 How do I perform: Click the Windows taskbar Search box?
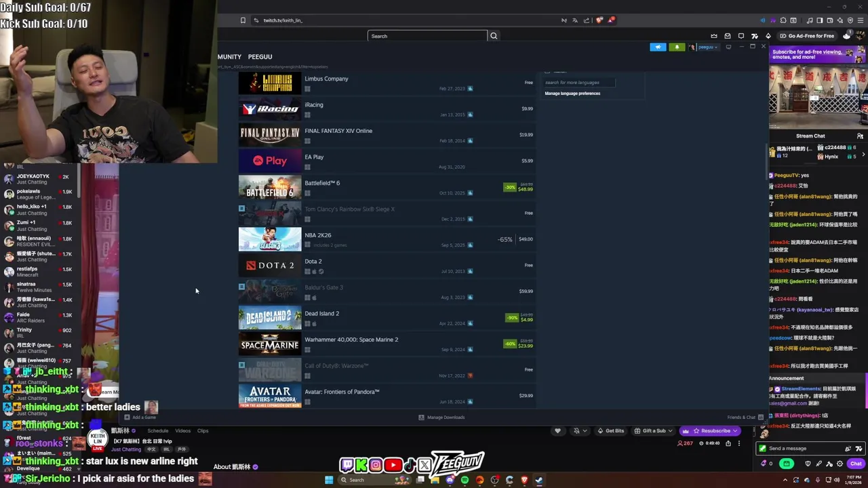[x=374, y=480]
